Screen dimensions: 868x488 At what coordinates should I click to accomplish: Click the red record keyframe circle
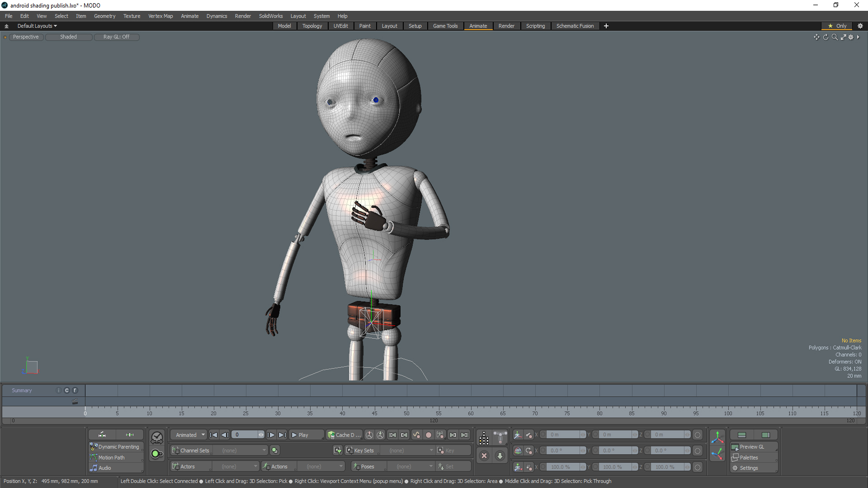pyautogui.click(x=428, y=435)
